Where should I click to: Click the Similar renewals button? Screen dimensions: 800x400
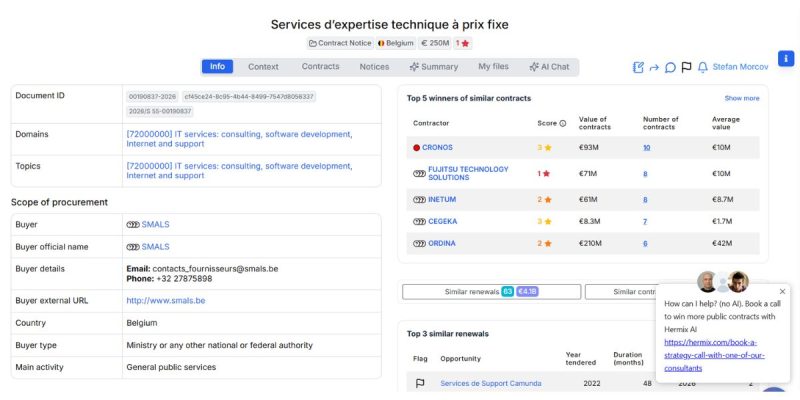[491, 292]
